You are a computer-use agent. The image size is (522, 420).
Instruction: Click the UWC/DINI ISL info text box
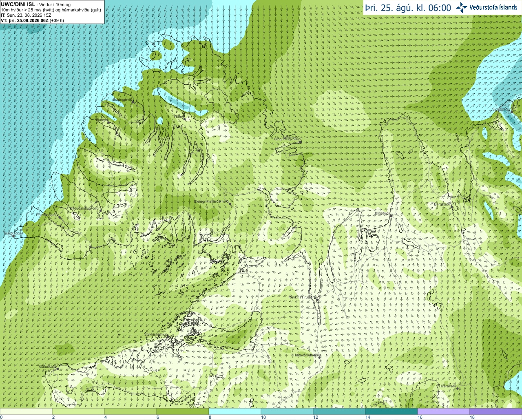[52, 11]
